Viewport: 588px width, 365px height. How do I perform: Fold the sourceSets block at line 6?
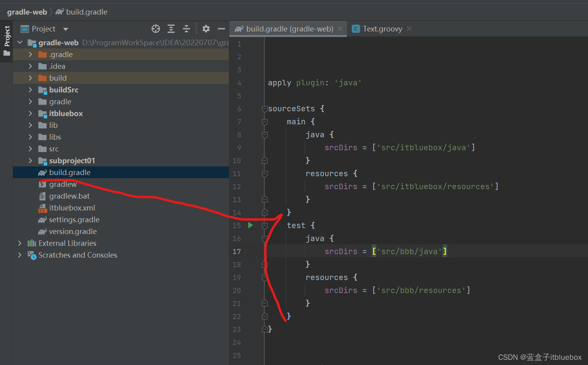[x=265, y=109]
